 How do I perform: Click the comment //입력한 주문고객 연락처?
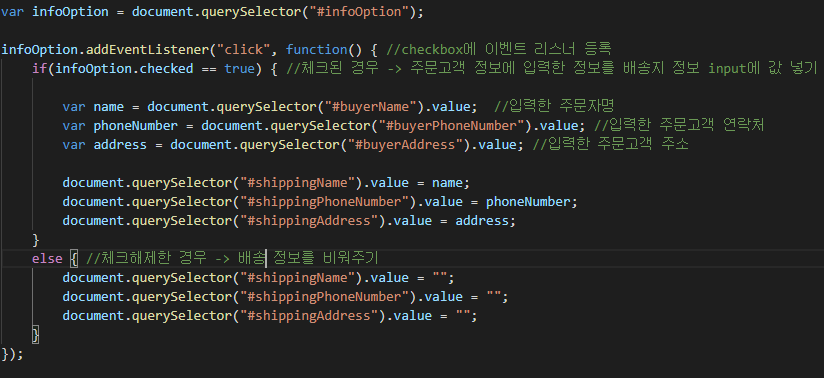[x=679, y=126]
